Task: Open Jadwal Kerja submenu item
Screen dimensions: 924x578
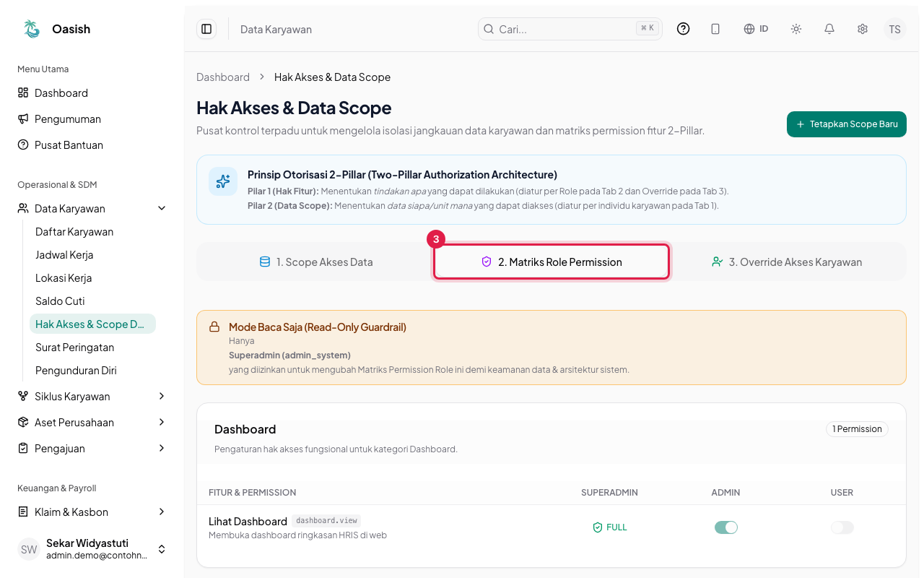Action: 92,254
